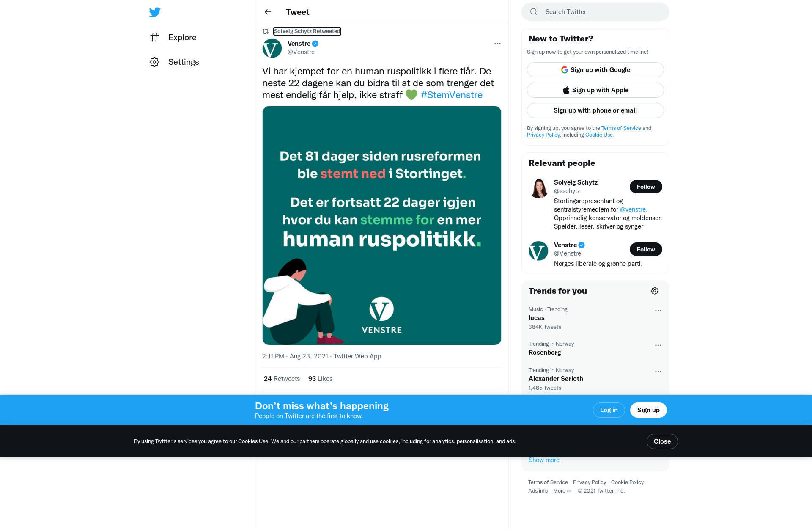Image resolution: width=812 pixels, height=529 pixels.
Task: Open more options for Rosenborg trend
Action: coord(658,345)
